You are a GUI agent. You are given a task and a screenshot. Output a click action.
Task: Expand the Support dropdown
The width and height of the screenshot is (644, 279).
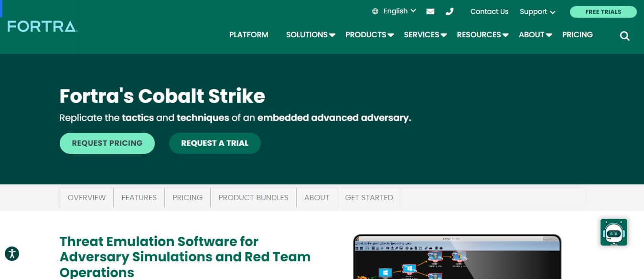[537, 11]
